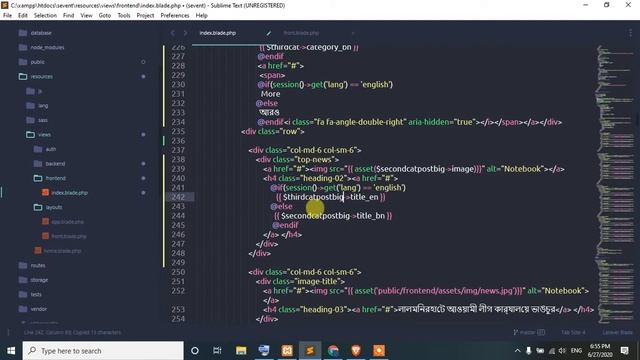This screenshot has width=640, height=360.
Task: Open Cortana circle icon on taskbar
Action: click(195, 351)
